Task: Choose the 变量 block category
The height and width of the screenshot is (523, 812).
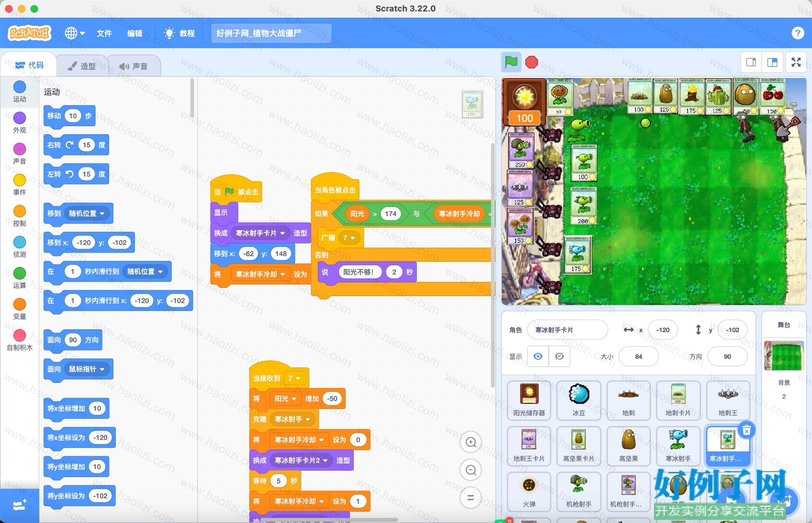Action: coord(19,309)
